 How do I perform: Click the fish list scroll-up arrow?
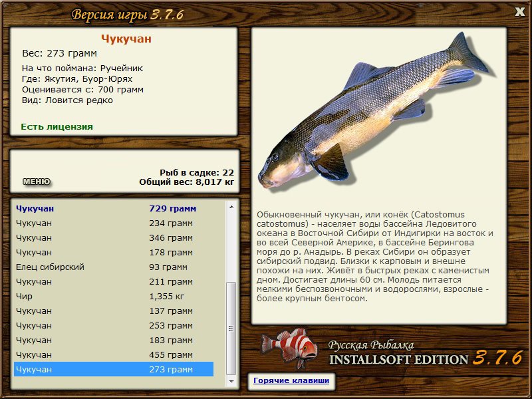coord(231,207)
